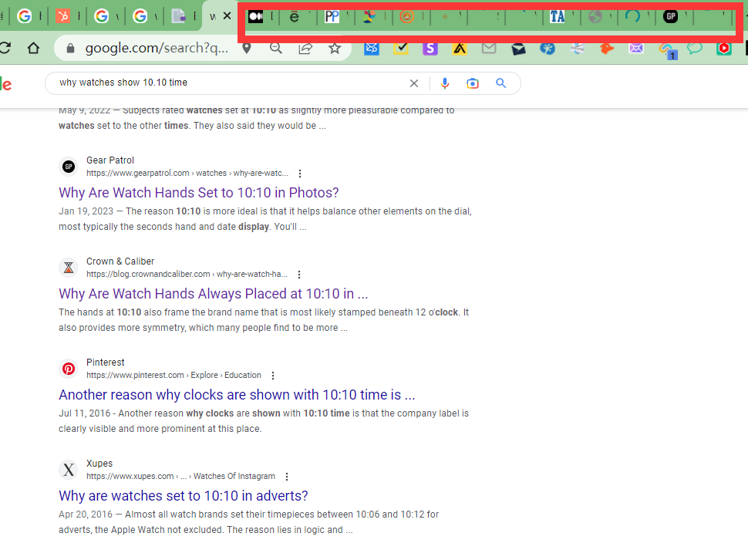Image resolution: width=748 pixels, height=560 pixels.
Task: Open the purple S extension
Action: point(430,48)
